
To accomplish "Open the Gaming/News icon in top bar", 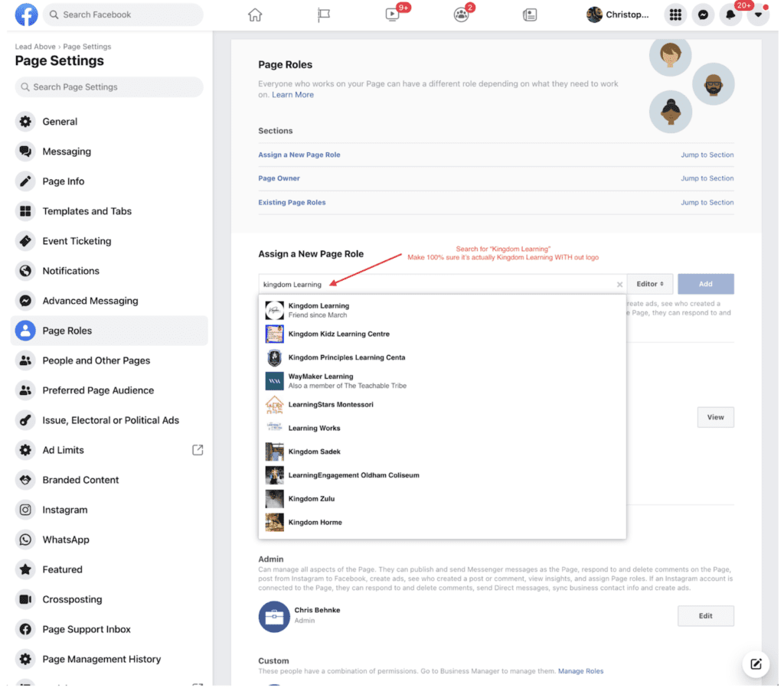I will click(x=530, y=15).
